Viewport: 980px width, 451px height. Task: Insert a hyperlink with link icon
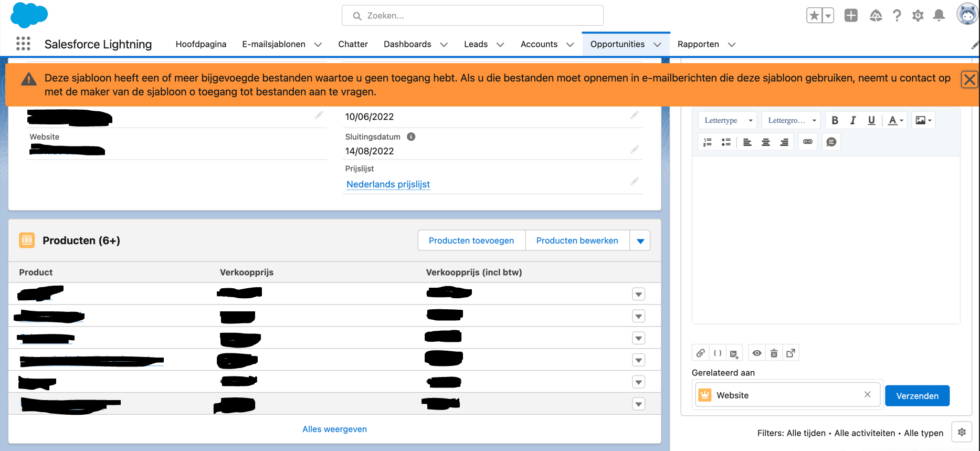(808, 142)
